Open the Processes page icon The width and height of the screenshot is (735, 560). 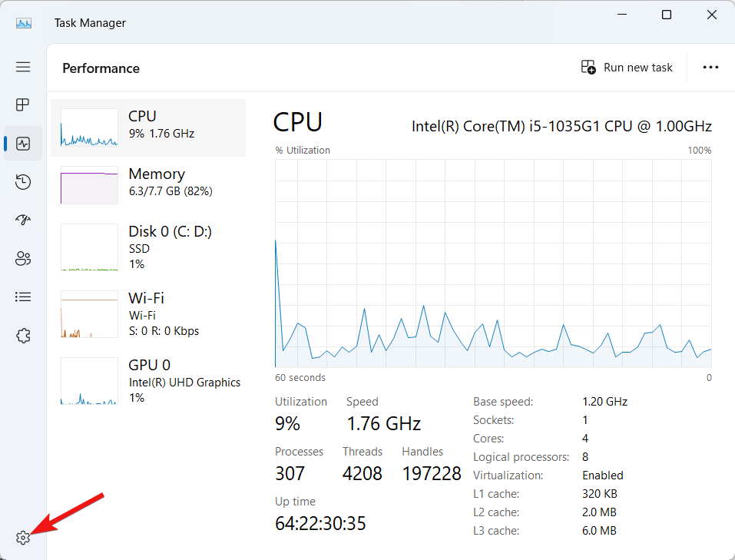[23, 104]
